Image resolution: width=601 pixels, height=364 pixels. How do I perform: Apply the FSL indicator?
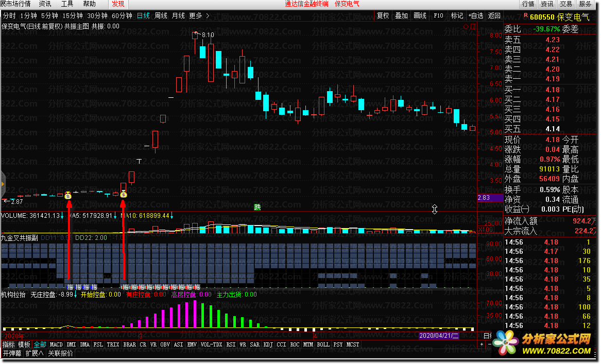pyautogui.click(x=98, y=344)
